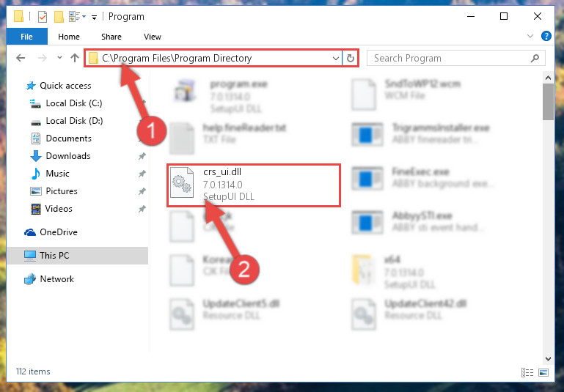This screenshot has width=564, height=392.
Task: Click the search magnifier icon
Action: [x=535, y=58]
